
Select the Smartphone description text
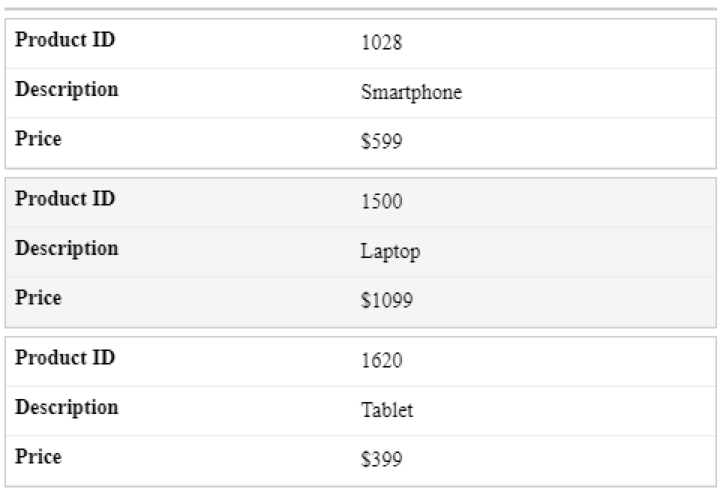[x=411, y=92]
